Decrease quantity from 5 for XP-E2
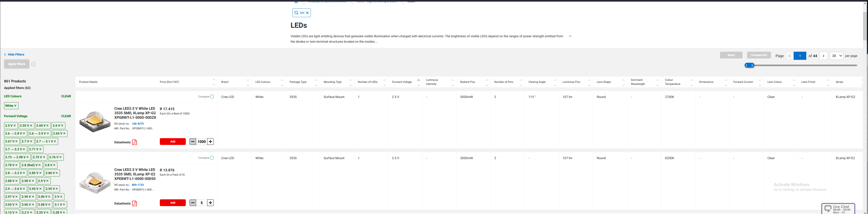Image resolution: width=868 pixels, height=214 pixels. [193, 203]
